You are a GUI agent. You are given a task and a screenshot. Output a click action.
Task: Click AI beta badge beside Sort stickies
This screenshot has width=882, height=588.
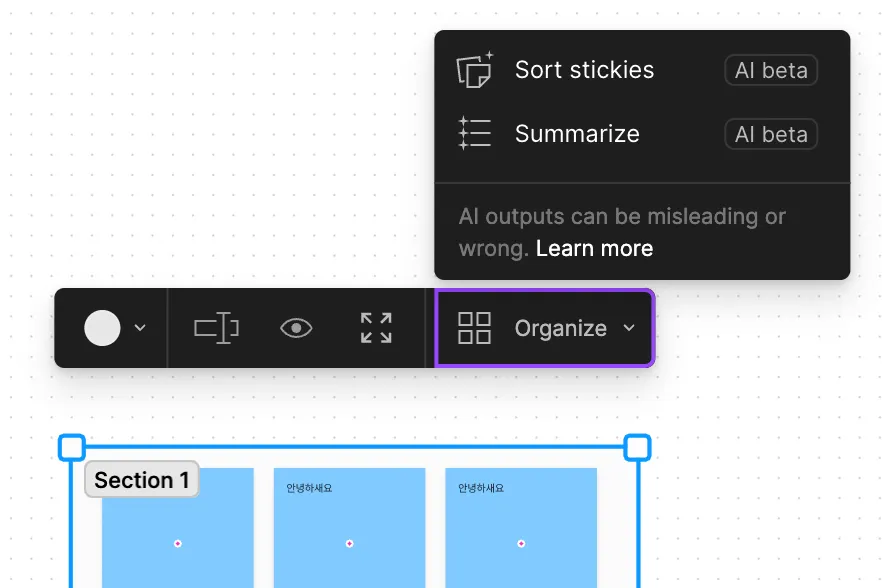[771, 70]
